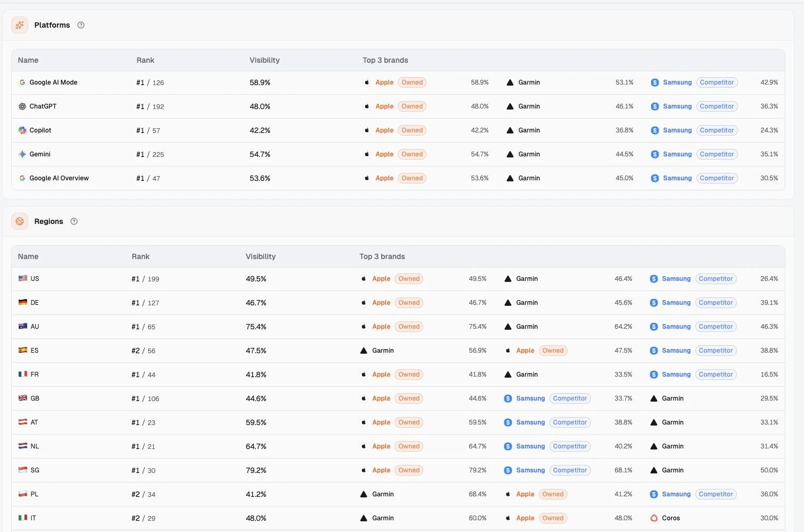The width and height of the screenshot is (804, 532).
Task: Click Garmin triangle logo in ES row
Action: click(364, 351)
